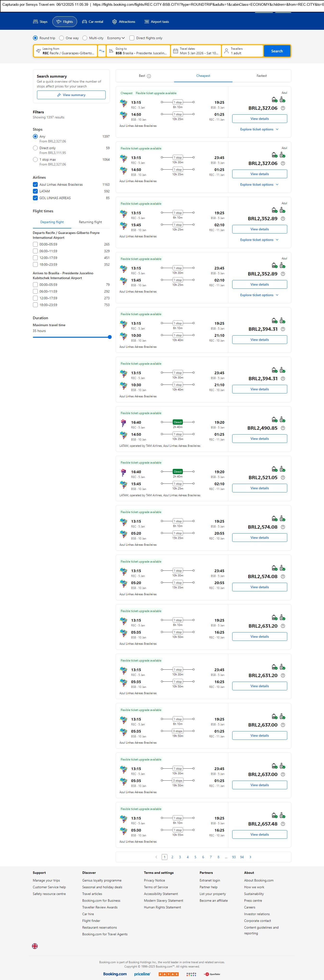Switch to the Fastest results tab
This screenshot has height=980, width=324.
point(262,76)
